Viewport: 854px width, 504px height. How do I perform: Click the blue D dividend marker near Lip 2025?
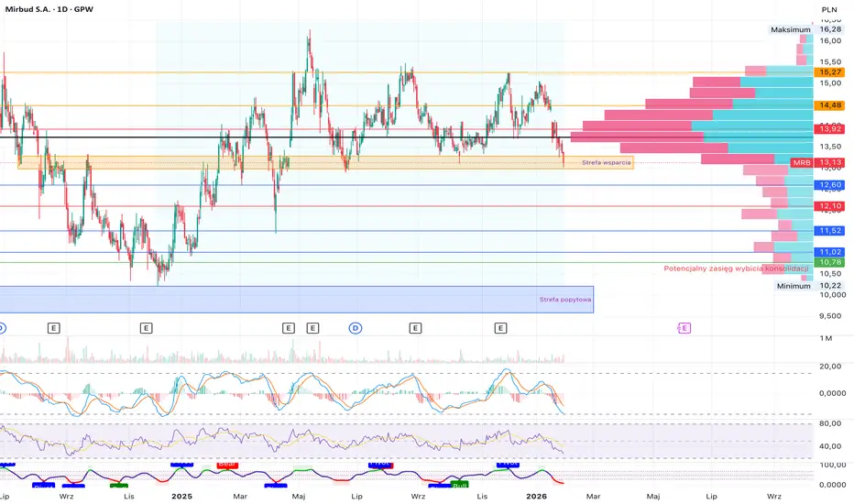click(356, 328)
